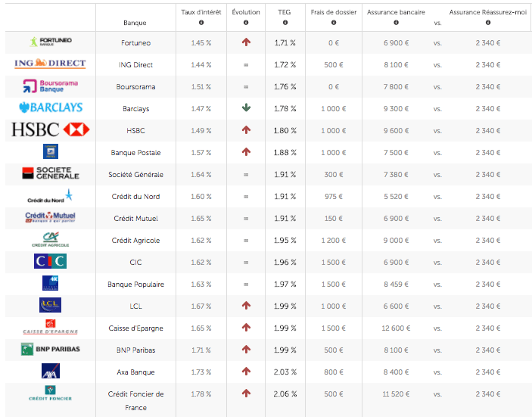This screenshot has height=417, width=532.
Task: Click the Assurance Réassurez-moi column header
Action: click(x=487, y=13)
